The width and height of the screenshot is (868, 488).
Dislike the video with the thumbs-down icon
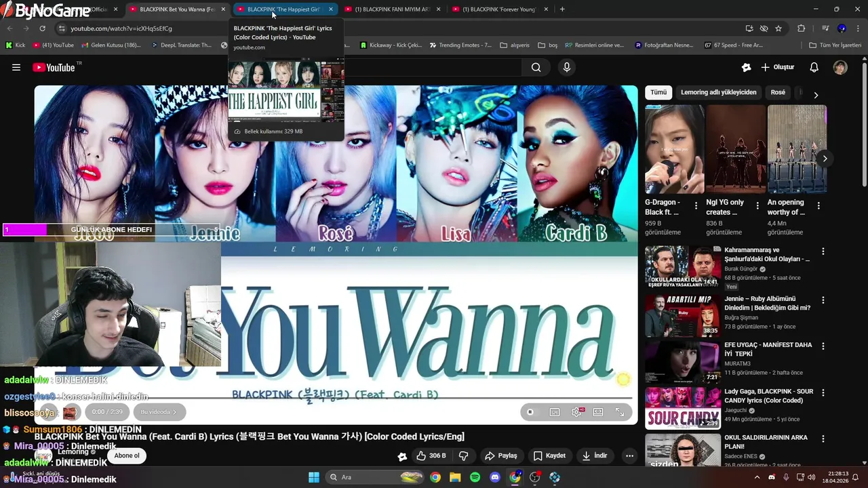pos(464,455)
